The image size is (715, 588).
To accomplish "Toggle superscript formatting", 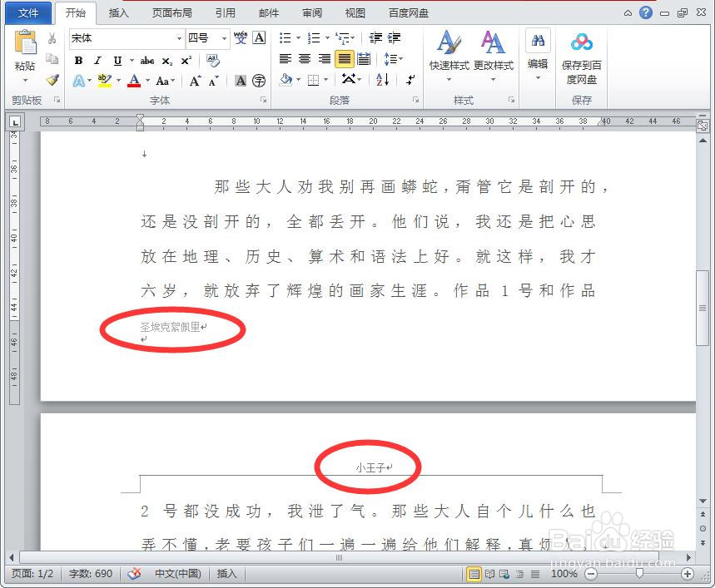I will click(186, 60).
